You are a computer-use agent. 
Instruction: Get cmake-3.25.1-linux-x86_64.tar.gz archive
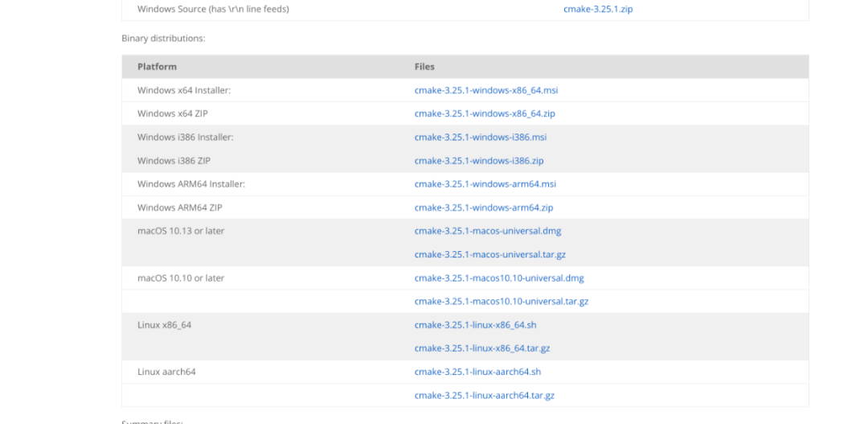click(482, 348)
